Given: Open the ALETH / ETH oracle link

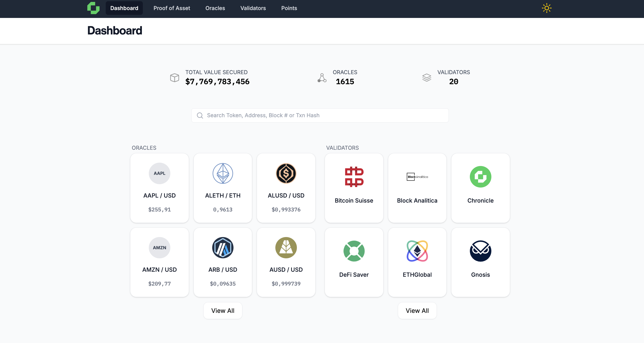Looking at the screenshot, I should tap(222, 195).
